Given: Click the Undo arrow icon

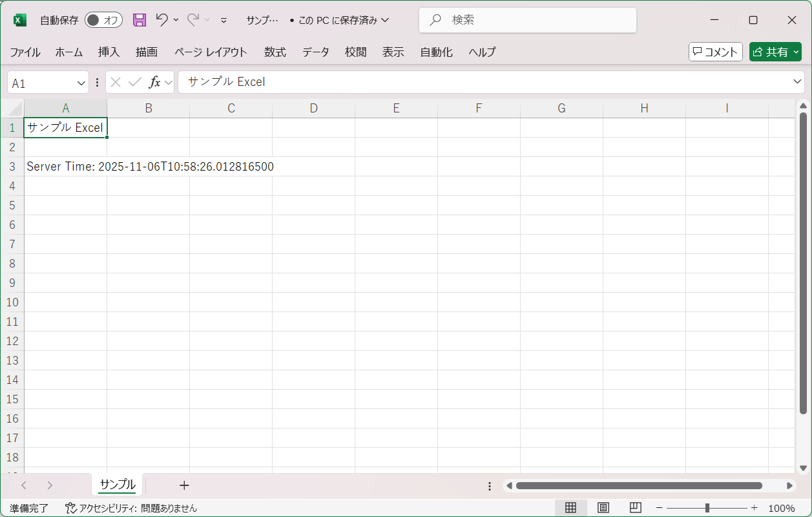Looking at the screenshot, I should [162, 20].
